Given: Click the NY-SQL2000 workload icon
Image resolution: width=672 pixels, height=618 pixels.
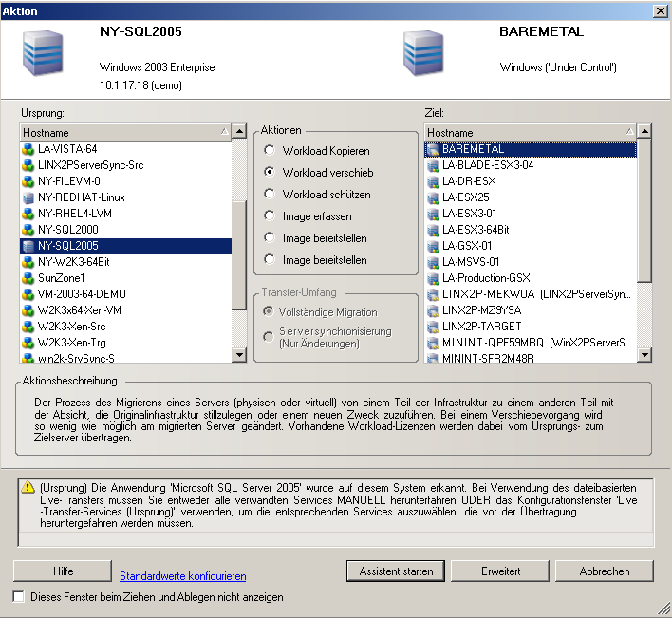Looking at the screenshot, I should click(28, 230).
